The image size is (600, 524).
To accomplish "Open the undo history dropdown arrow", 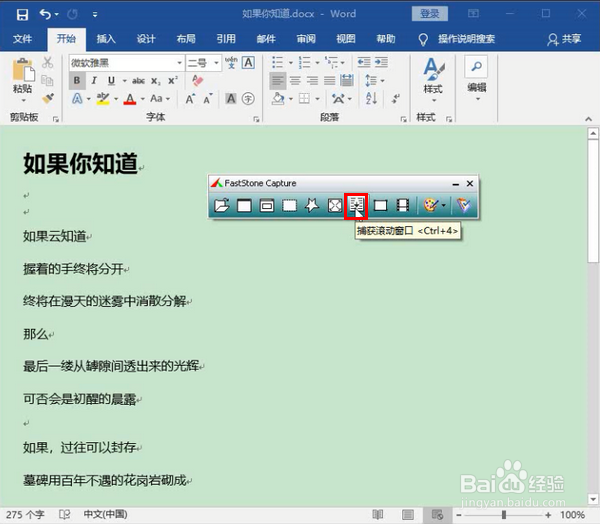I will [x=57, y=15].
